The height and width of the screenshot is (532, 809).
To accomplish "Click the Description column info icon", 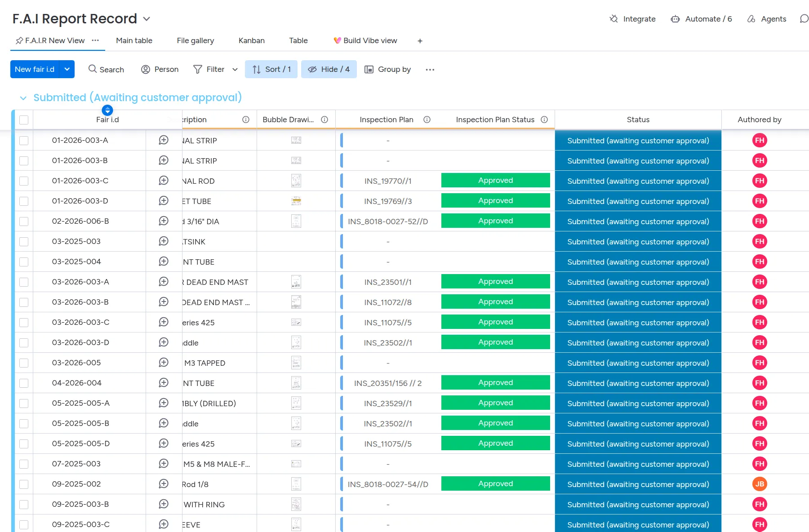I will pyautogui.click(x=246, y=120).
